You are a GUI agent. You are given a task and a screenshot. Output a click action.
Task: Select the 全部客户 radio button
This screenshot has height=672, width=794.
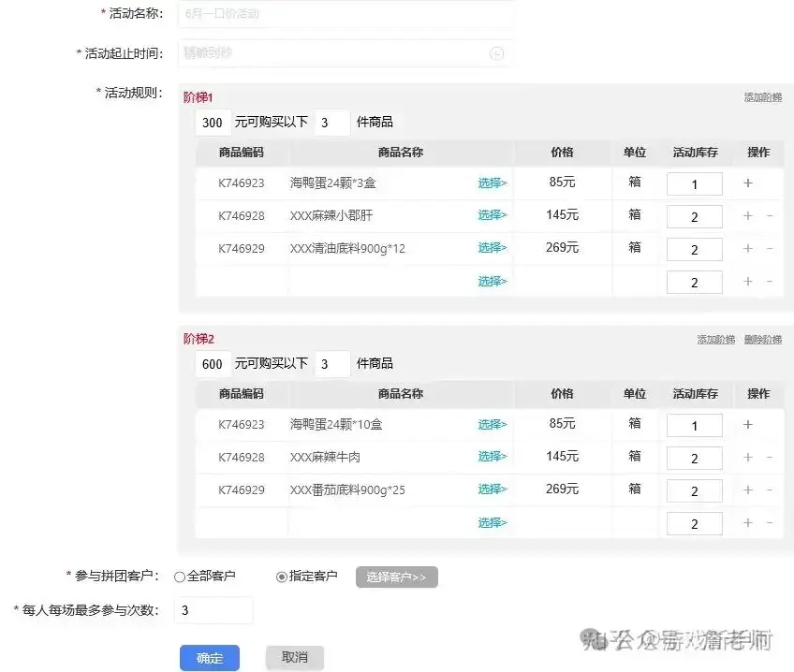pyautogui.click(x=179, y=577)
